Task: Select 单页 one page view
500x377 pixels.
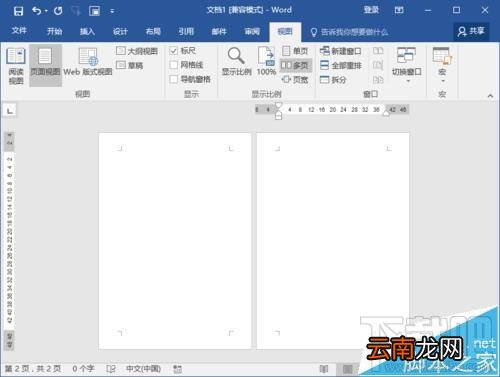Action: [x=295, y=51]
